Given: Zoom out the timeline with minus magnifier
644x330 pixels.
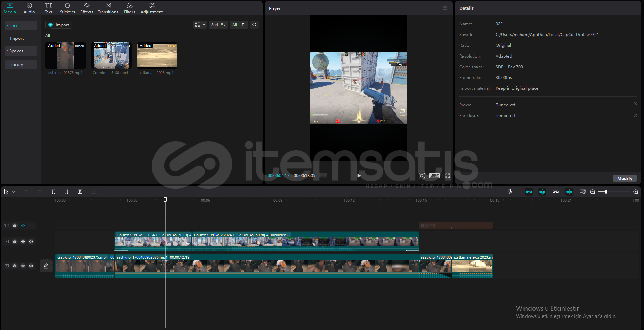Looking at the screenshot, I should click(x=592, y=192).
